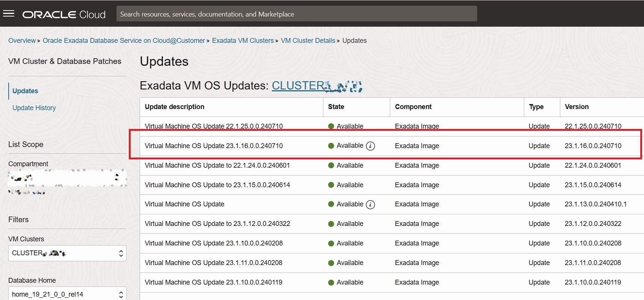
Task: Select Virtual Machine OS Update 23.1.10.0.0.240208 description
Action: pos(214,243)
